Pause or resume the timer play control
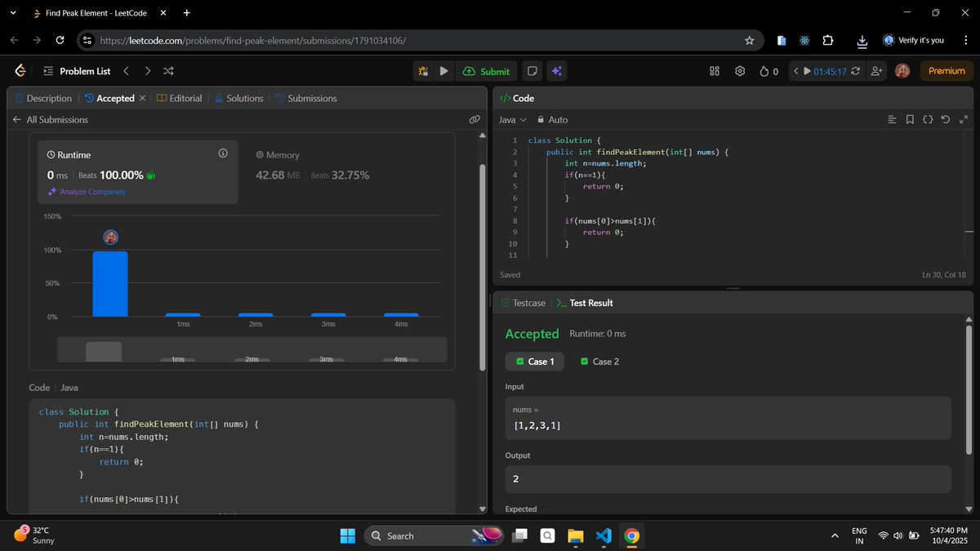980x551 pixels. 808,71
